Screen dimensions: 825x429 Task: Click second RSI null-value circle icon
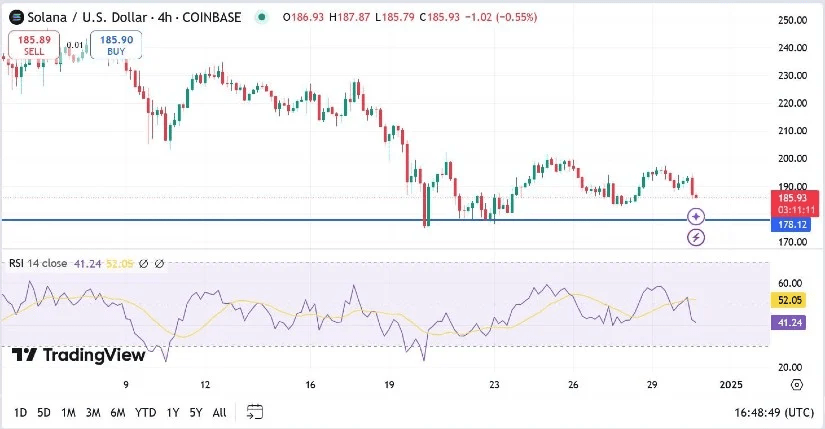pos(160,264)
